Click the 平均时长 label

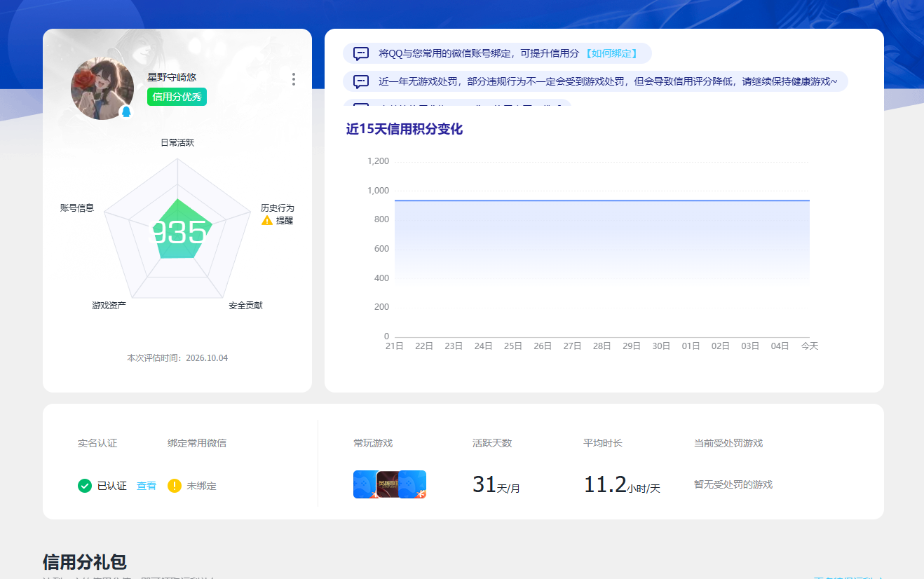click(603, 443)
